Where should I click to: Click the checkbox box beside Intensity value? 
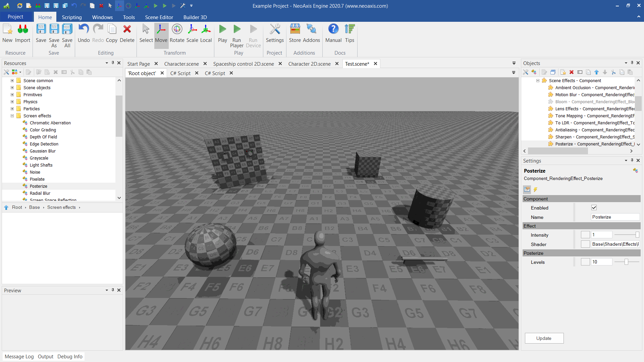(x=585, y=235)
